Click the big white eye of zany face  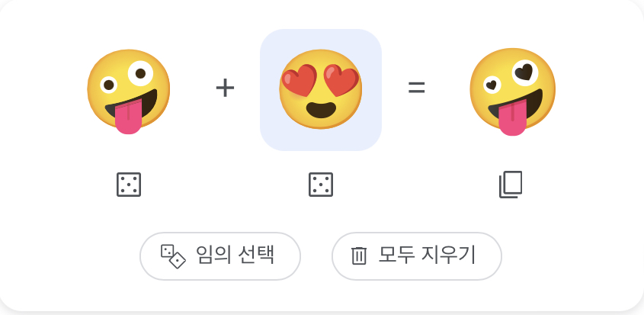click(x=140, y=74)
